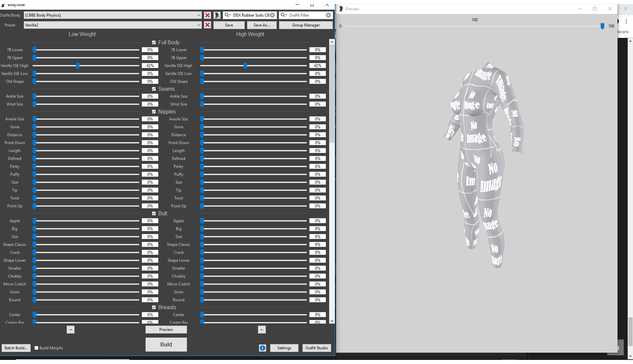This screenshot has width=633, height=364.
Task: Click the High Weight column heading
Action: click(x=250, y=34)
